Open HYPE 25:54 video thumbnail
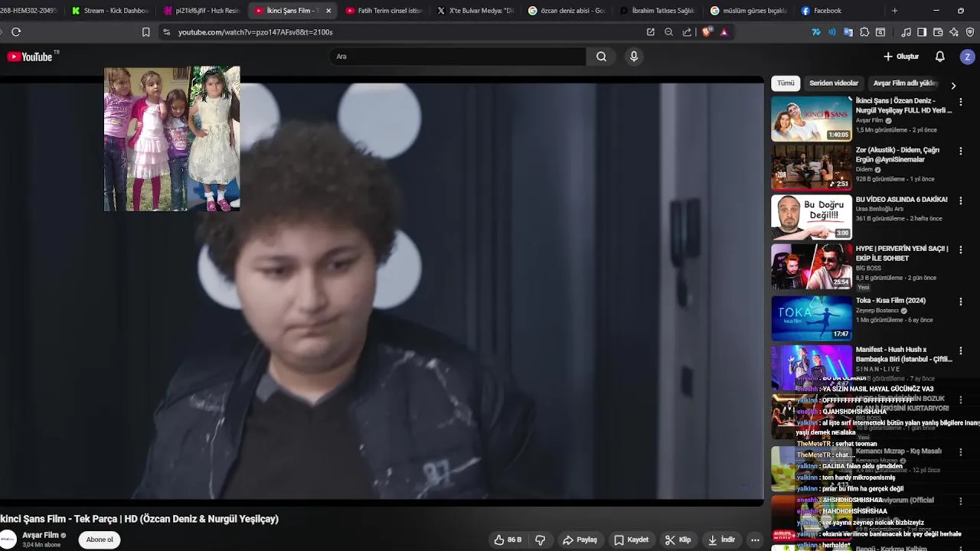980x551 pixels. pyautogui.click(x=812, y=266)
